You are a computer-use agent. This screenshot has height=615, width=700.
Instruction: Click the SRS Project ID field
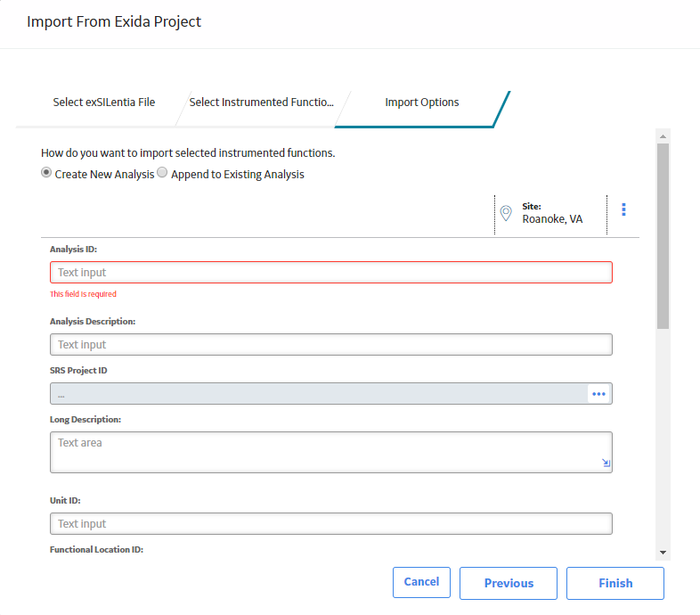tap(319, 394)
